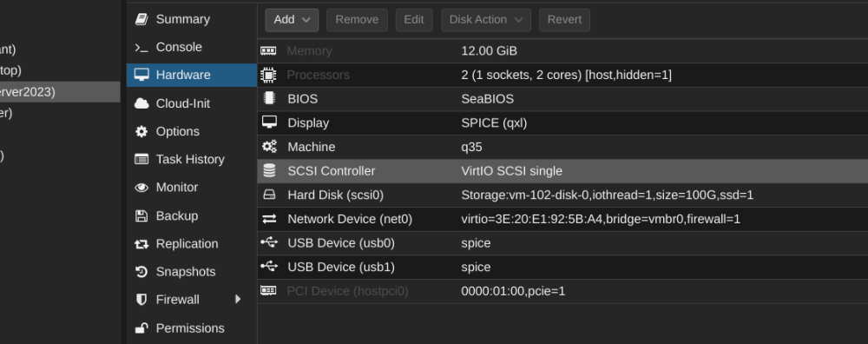The image size is (868, 344).
Task: Switch to the Cloud-Init tab
Action: tap(192, 103)
